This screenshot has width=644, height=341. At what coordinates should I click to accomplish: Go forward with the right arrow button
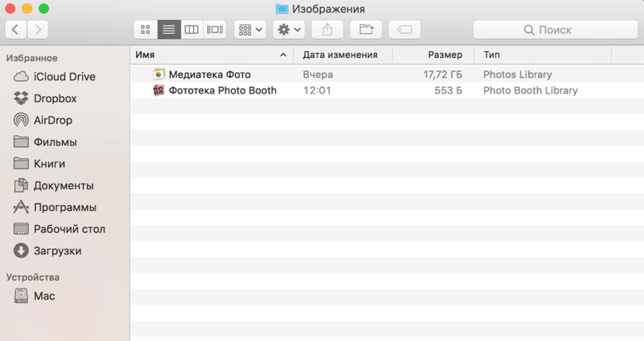tap(38, 30)
